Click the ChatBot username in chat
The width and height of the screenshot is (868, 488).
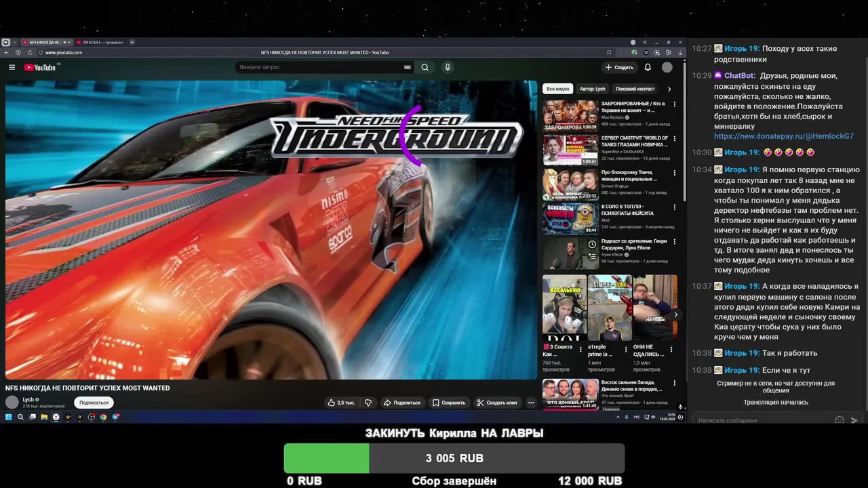738,76
